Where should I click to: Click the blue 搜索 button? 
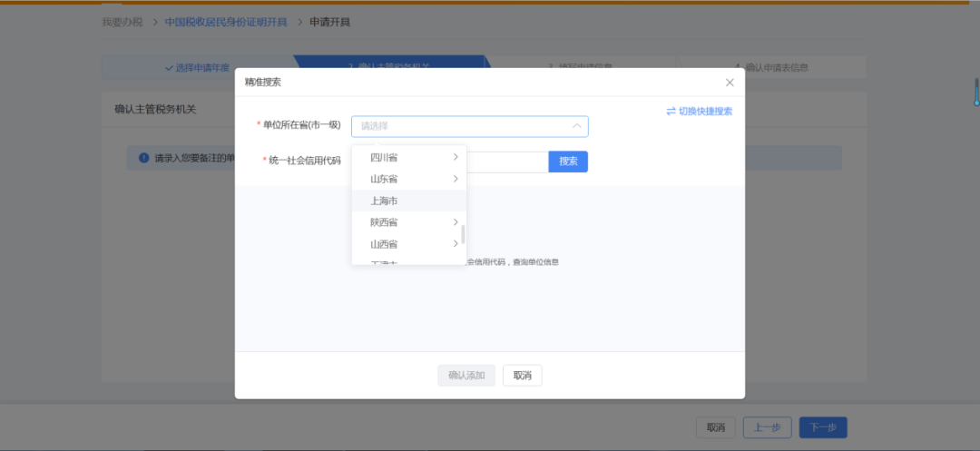click(568, 162)
